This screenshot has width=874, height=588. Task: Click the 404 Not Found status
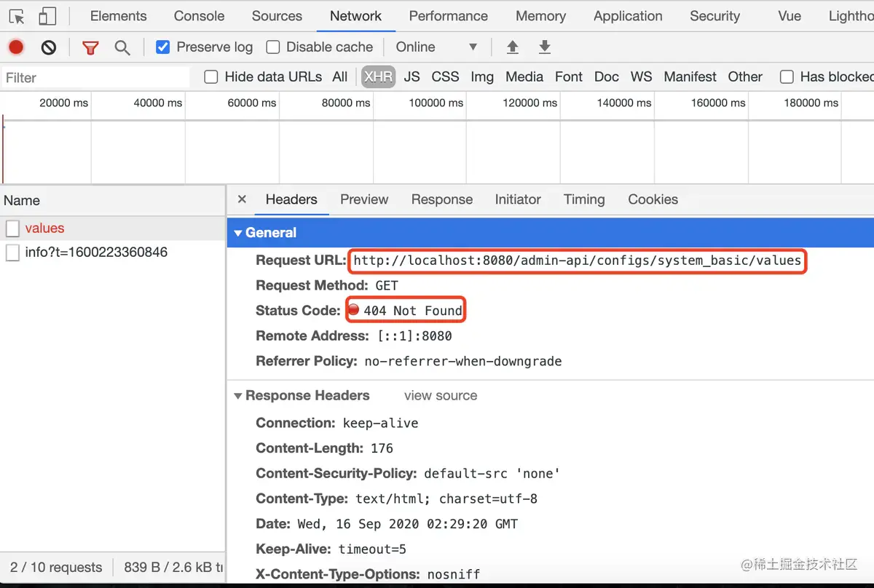pos(412,311)
